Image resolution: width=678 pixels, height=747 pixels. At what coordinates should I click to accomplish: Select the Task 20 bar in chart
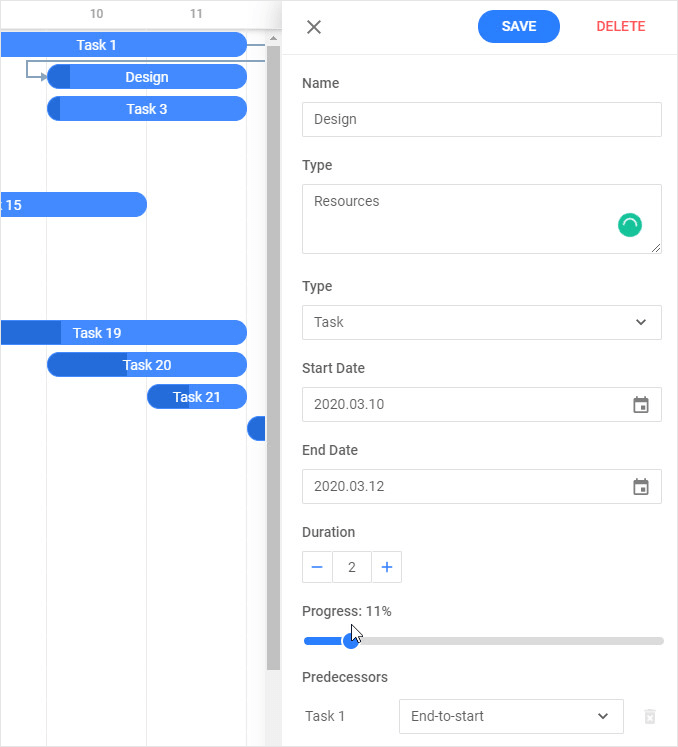[x=147, y=364]
